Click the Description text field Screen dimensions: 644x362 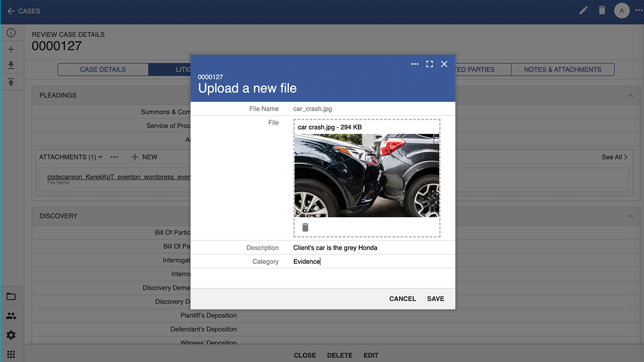pos(371,248)
